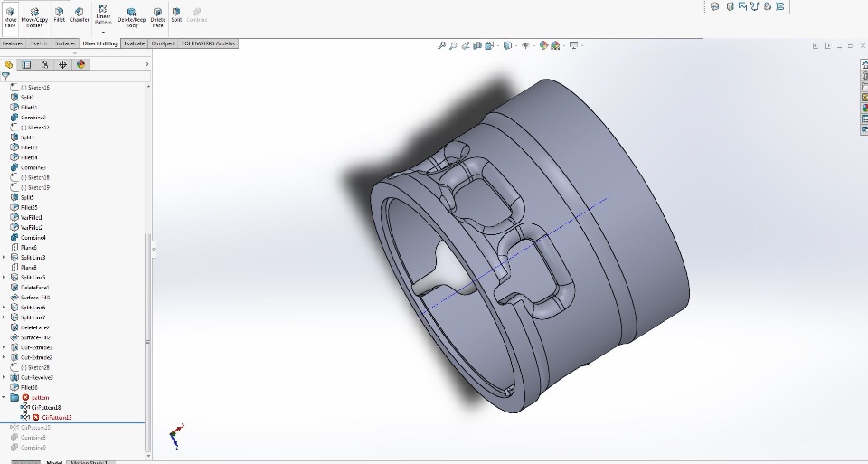
Task: Select Combine3 in the feature tree
Action: tap(33, 167)
